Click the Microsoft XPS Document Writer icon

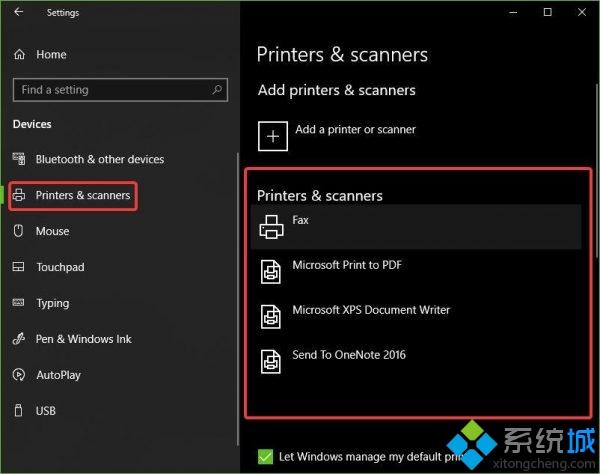pos(271,317)
